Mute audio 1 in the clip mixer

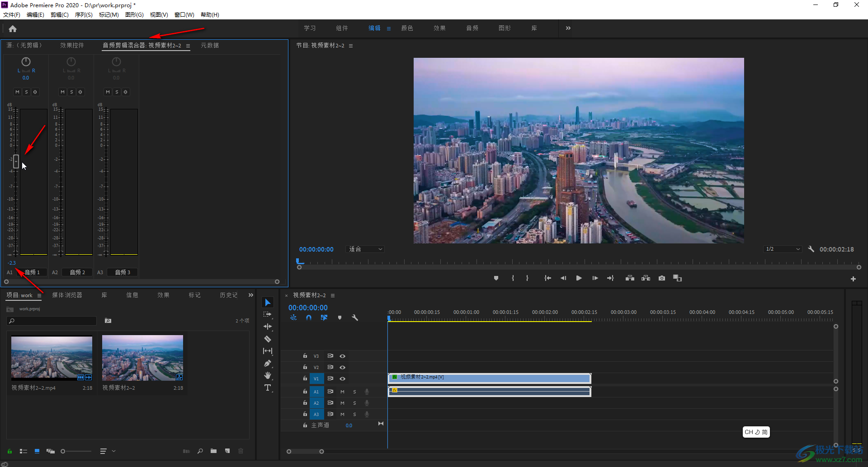(x=17, y=92)
